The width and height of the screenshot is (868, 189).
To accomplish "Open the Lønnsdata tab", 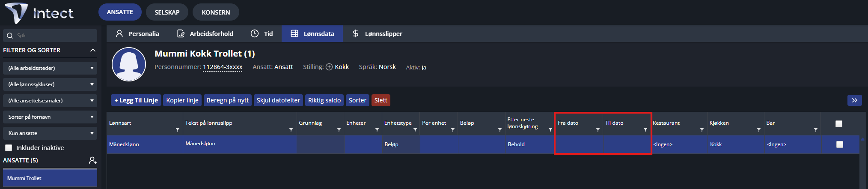I will pos(312,33).
